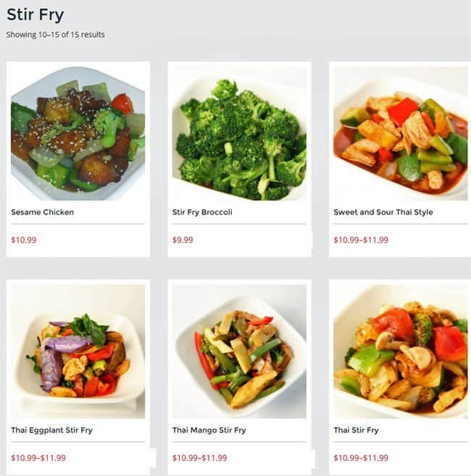
Task: Click the Sesame Chicken title link
Action: (43, 212)
